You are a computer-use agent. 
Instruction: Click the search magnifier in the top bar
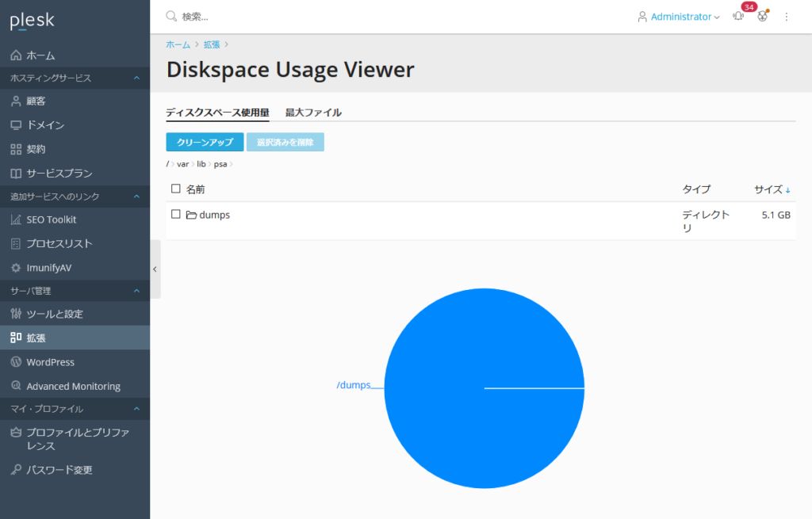170,16
